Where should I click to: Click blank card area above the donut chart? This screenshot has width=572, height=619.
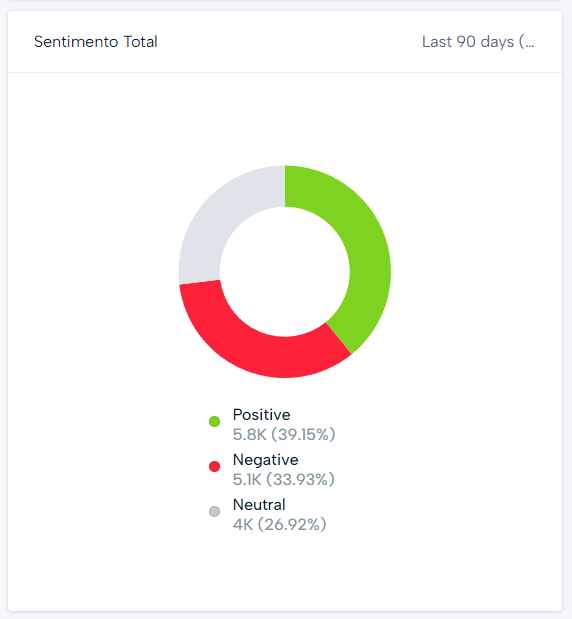285,118
